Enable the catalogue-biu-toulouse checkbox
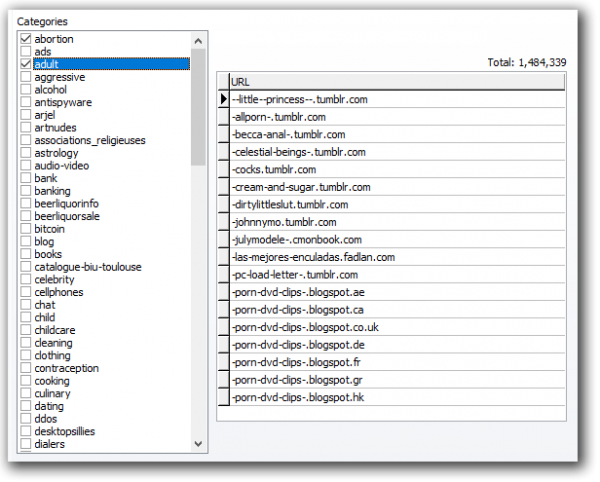 (x=26, y=267)
